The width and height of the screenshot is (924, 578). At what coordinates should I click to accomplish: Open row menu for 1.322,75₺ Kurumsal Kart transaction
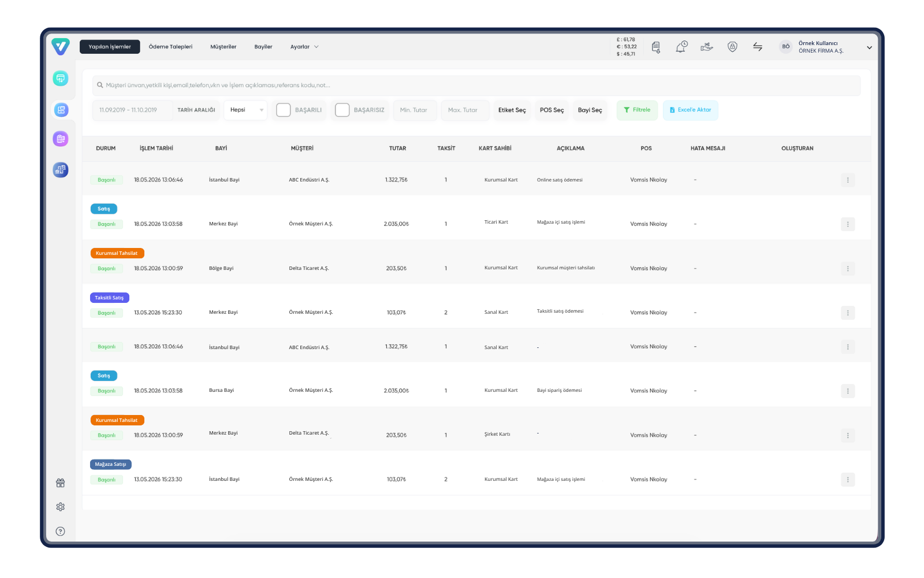point(848,180)
